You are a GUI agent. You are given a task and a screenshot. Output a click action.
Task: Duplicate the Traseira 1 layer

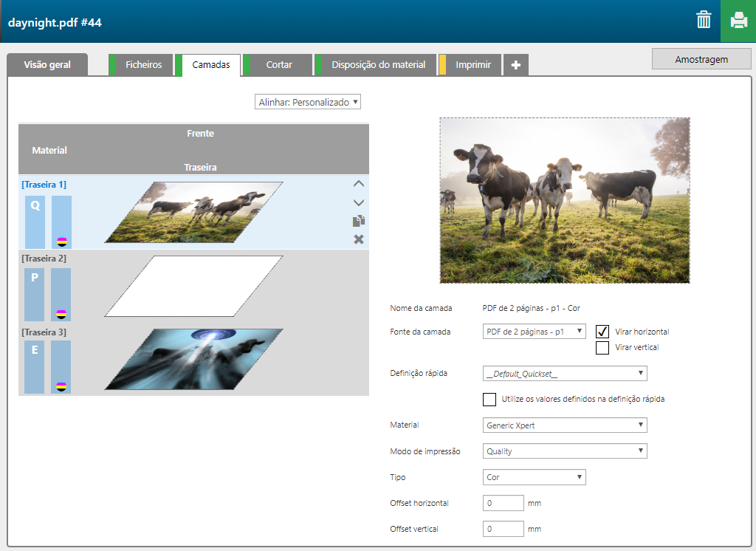click(x=359, y=221)
